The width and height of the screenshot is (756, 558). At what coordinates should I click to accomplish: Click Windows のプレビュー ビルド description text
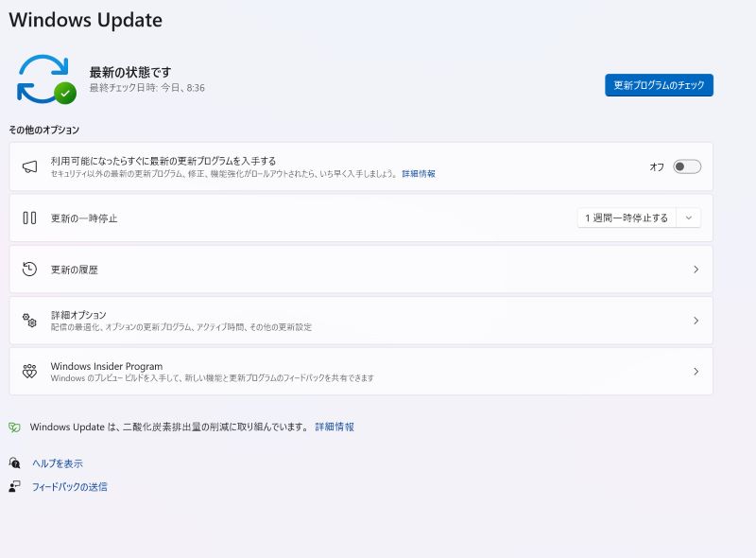point(212,378)
